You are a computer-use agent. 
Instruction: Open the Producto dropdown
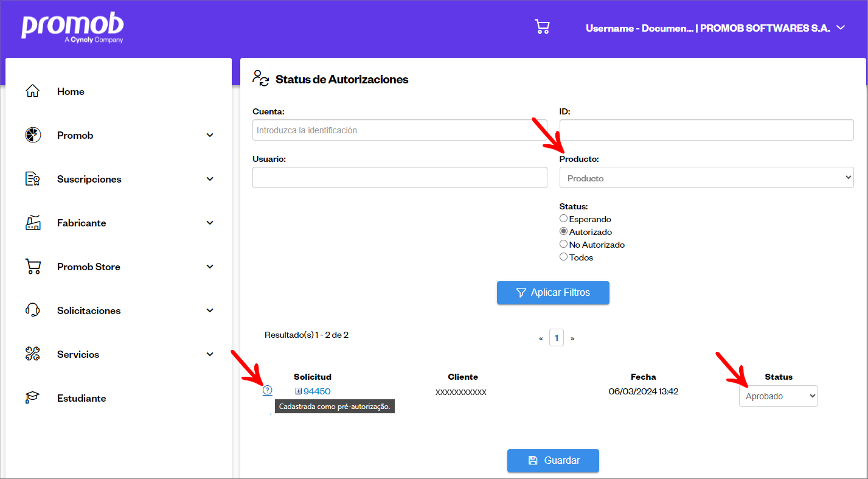[x=706, y=178]
